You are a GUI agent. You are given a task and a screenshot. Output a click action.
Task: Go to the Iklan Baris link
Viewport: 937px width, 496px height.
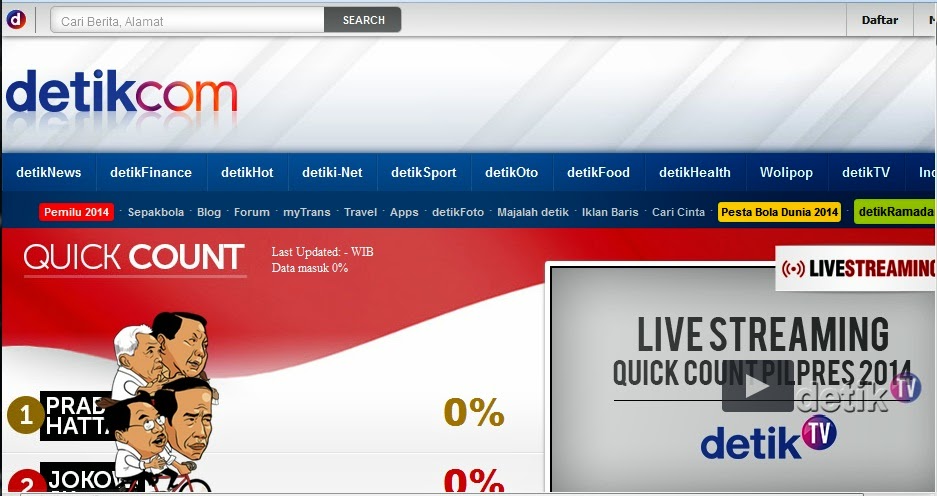pyautogui.click(x=610, y=212)
